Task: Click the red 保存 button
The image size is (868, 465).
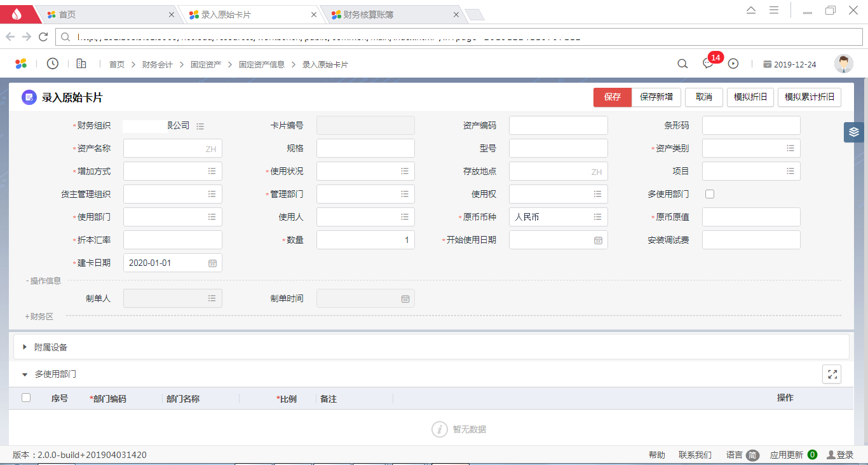Action: 612,97
